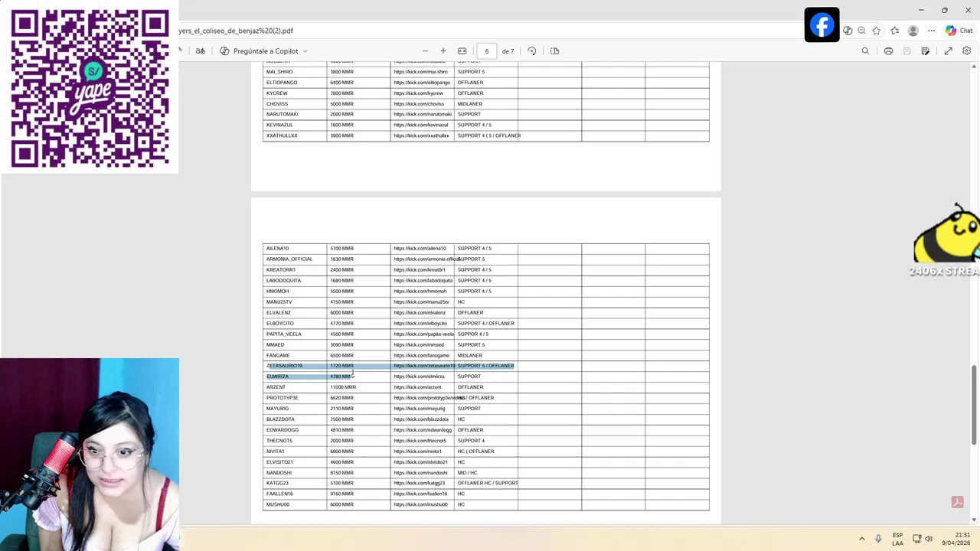The image size is (980, 551).
Task: Click the page number field showing 6
Action: coord(487,51)
